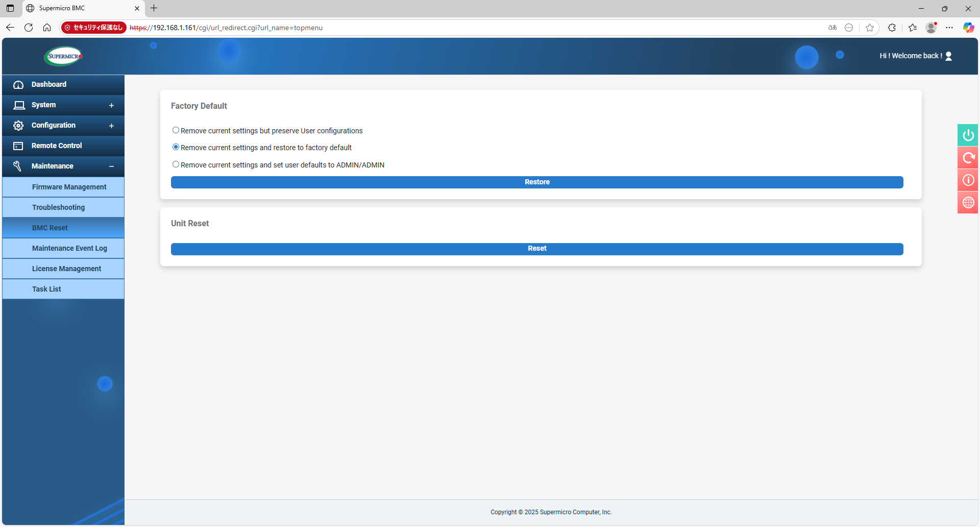Expand the System menu plus sign
The height and width of the screenshot is (527, 980).
click(x=111, y=105)
